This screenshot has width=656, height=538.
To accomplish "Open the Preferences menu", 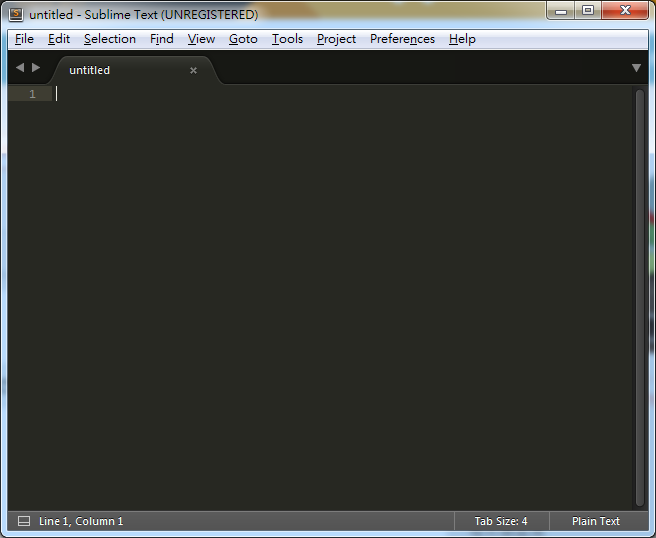I will pyautogui.click(x=402, y=39).
